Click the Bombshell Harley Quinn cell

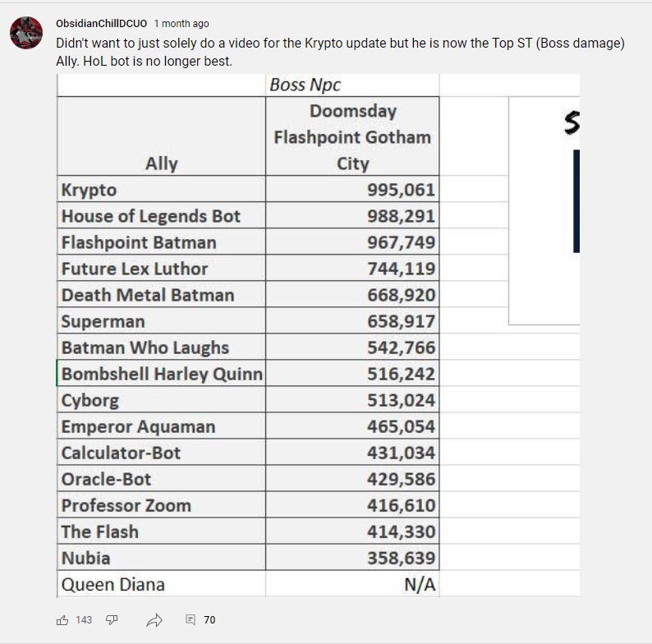(x=161, y=374)
